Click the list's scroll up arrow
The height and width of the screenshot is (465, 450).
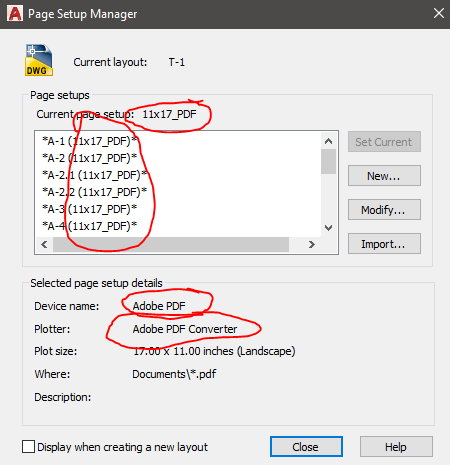[328, 141]
